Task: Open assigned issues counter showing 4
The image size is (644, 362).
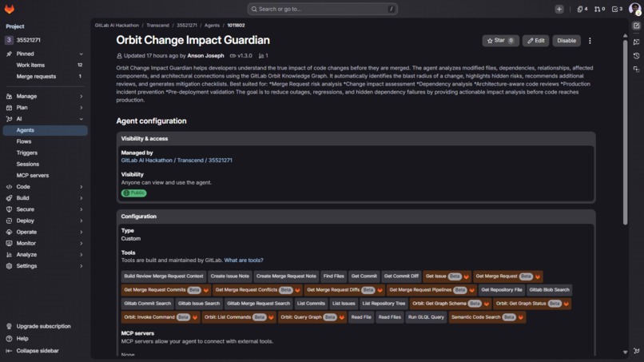Action: coord(582,9)
